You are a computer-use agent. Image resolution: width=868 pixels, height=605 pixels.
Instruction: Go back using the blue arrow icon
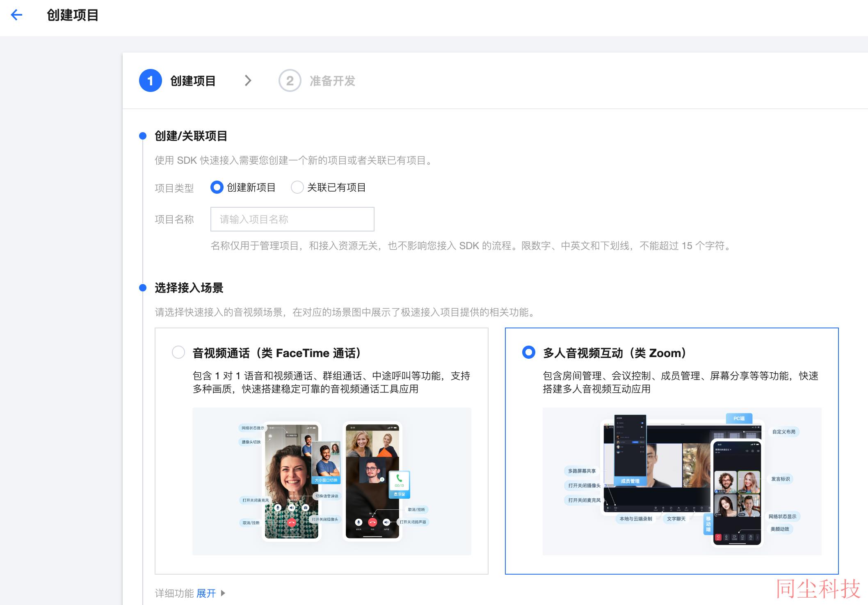click(16, 15)
